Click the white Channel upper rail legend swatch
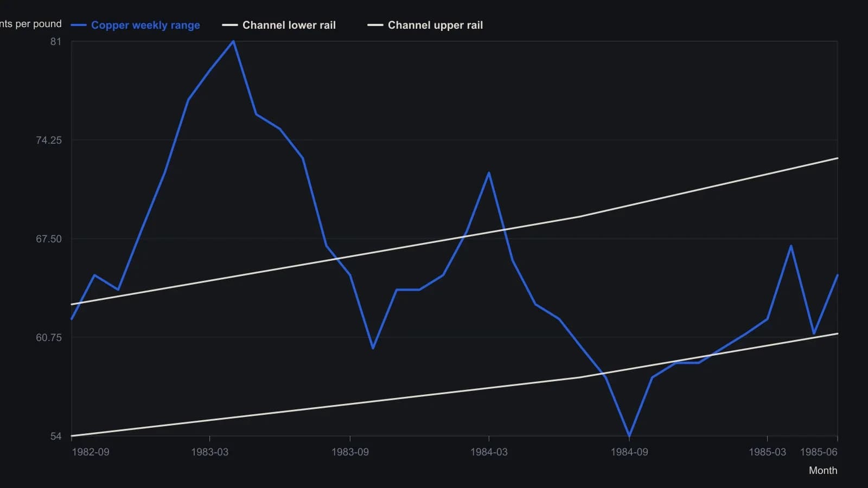The width and height of the screenshot is (868, 488). click(375, 25)
